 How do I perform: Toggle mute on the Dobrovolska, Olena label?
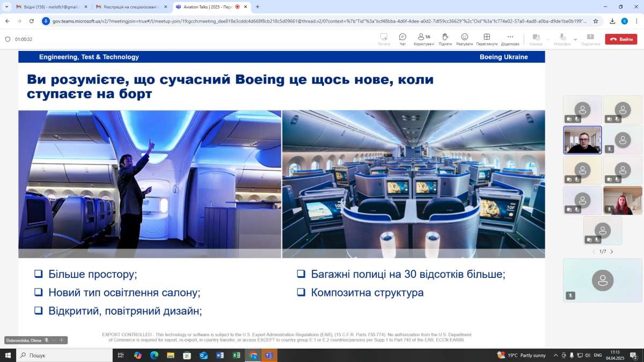tap(46, 340)
